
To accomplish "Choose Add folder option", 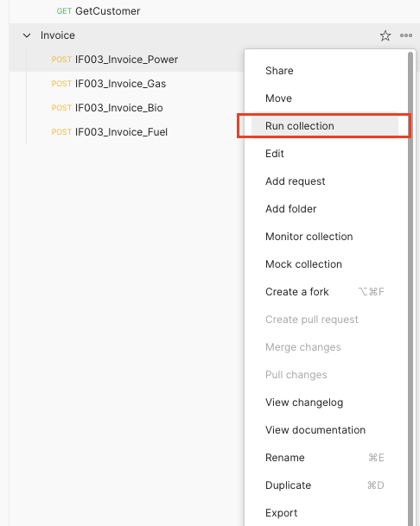I will pos(325,209).
